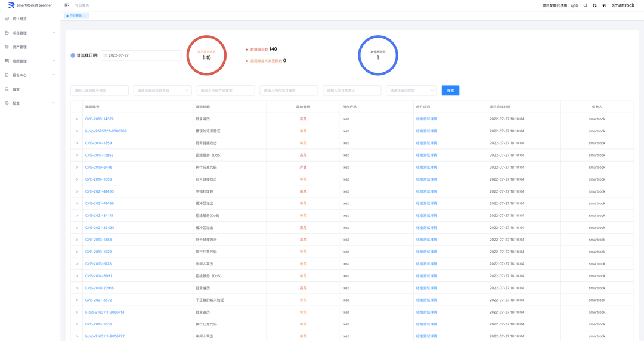
Task: Open 统计概览 in the sidebar
Action: 20,19
